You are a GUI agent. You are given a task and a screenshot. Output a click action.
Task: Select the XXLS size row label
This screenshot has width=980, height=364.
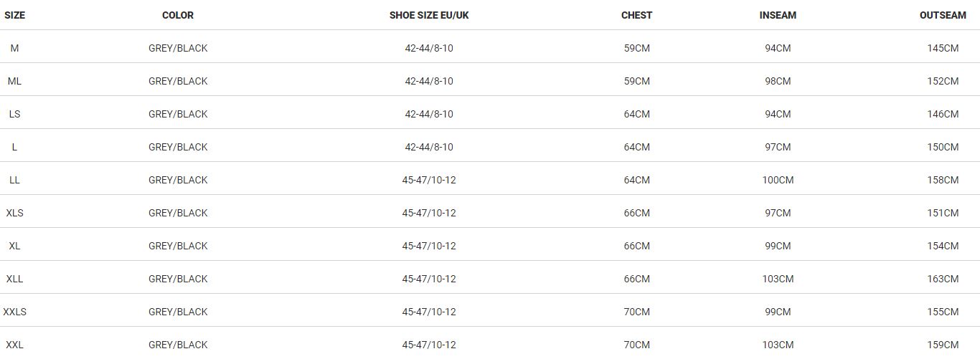coord(14,312)
